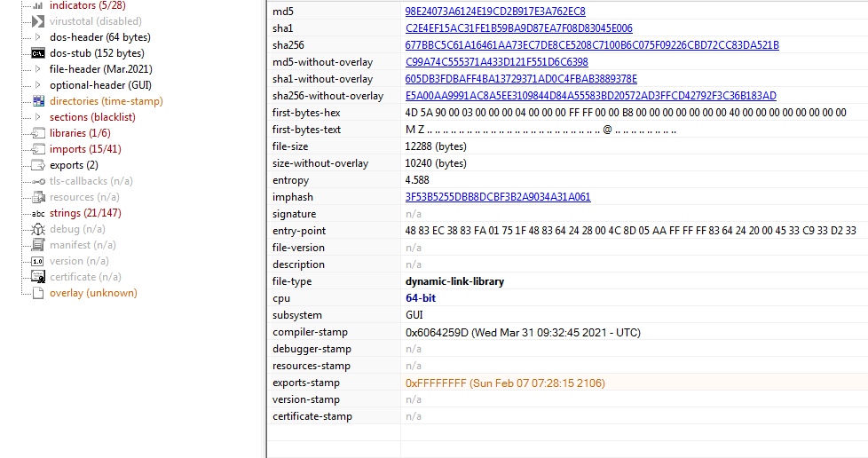
Task: Click the indicators bar-chart icon
Action: pos(38,5)
